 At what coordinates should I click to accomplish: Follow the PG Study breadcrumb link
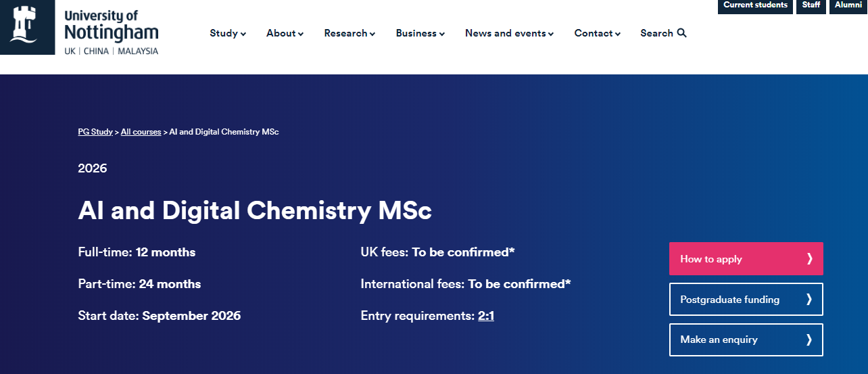[x=95, y=132]
